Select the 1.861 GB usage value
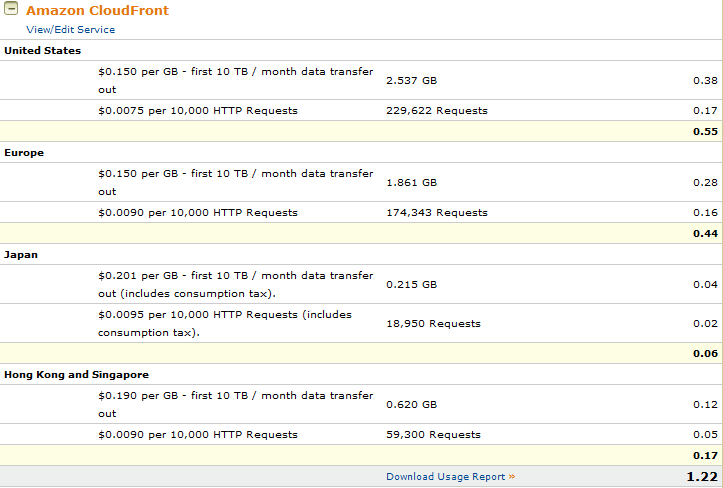Image resolution: width=723 pixels, height=488 pixels. [x=411, y=183]
